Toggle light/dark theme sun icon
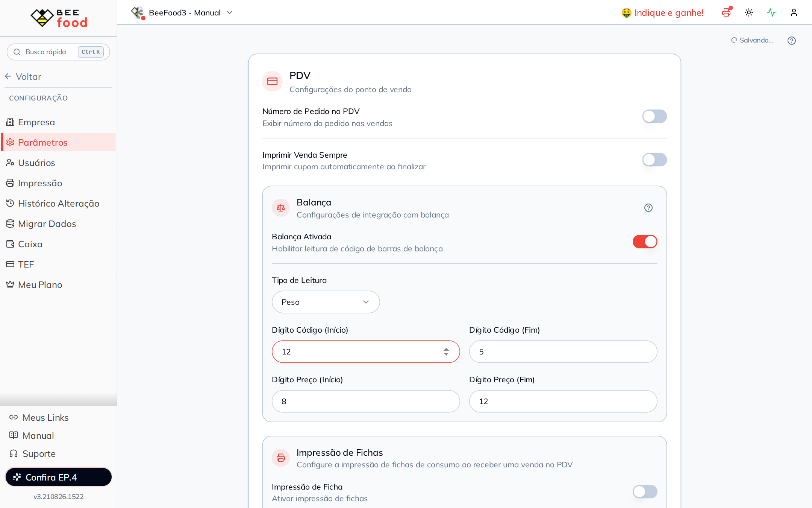Viewport: 812px width, 508px height. pos(749,12)
